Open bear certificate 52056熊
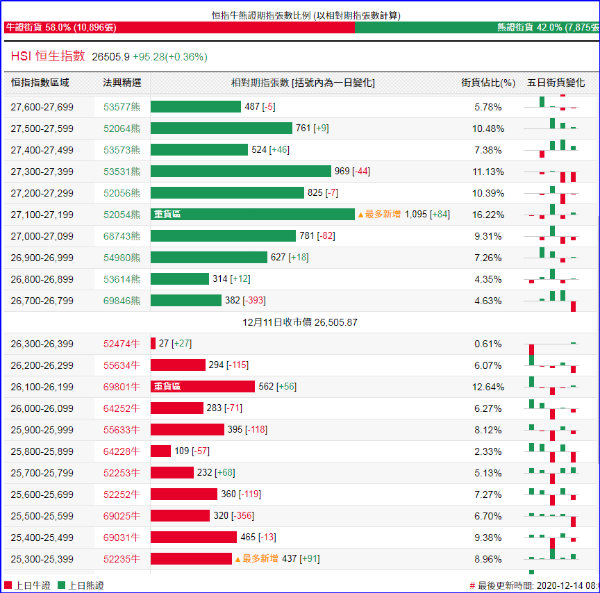 pos(122,193)
